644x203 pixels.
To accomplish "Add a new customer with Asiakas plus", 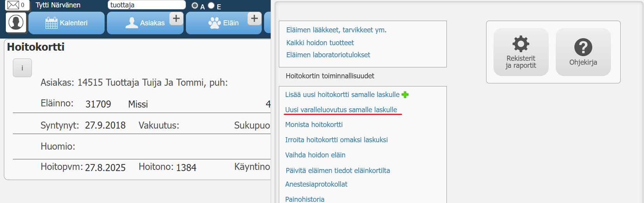I will coord(176,18).
